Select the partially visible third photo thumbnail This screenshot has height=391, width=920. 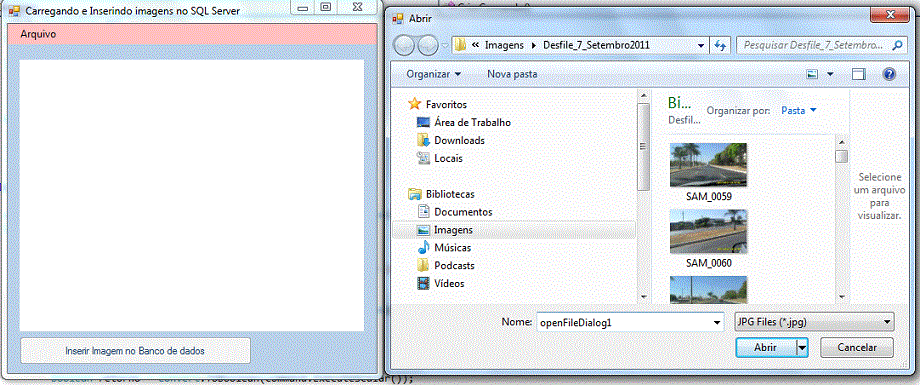tap(708, 289)
